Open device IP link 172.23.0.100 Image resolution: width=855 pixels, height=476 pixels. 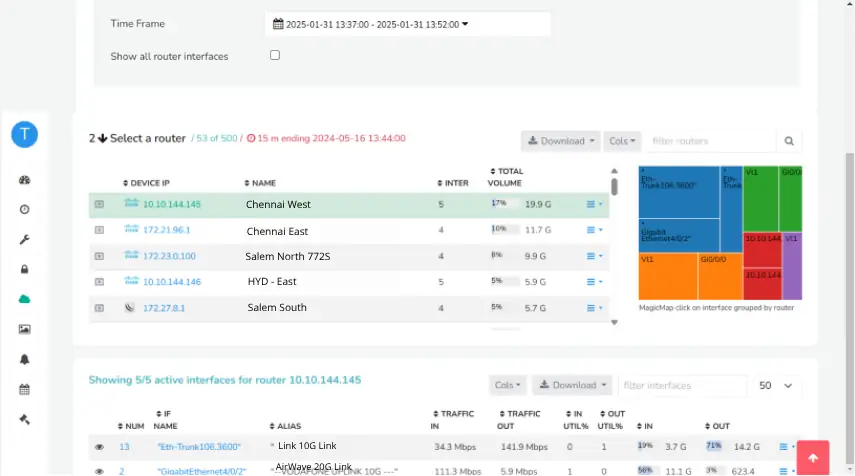(x=169, y=256)
